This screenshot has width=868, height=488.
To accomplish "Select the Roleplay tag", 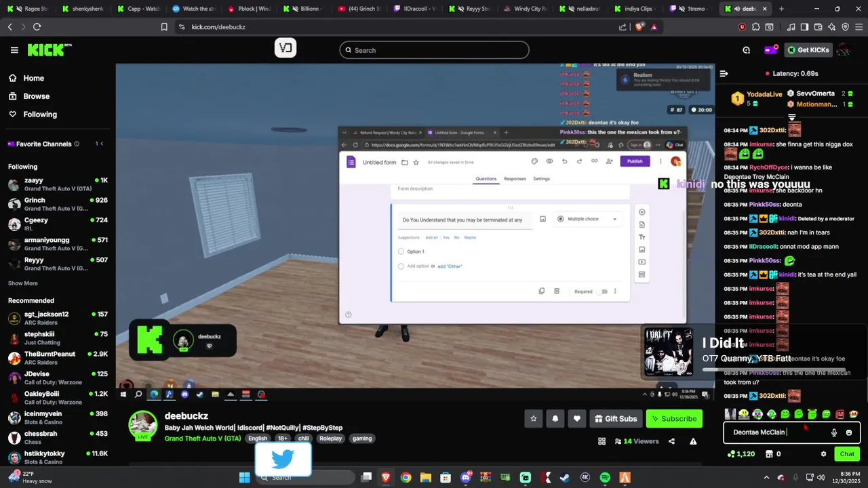I will (331, 439).
